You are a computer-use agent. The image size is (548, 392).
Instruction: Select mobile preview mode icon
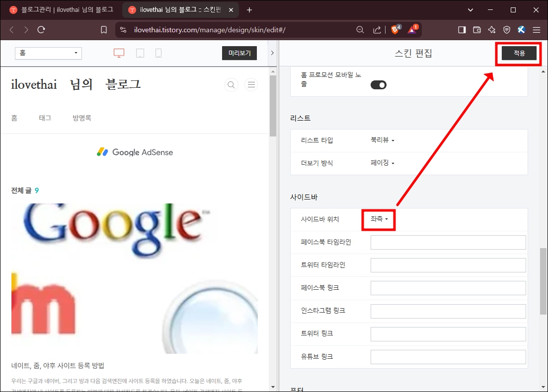[x=158, y=53]
